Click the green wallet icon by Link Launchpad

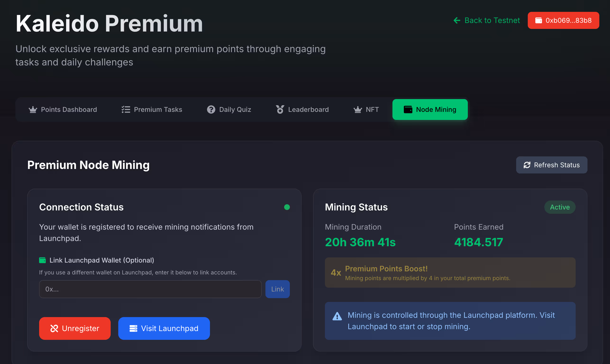tap(42, 260)
